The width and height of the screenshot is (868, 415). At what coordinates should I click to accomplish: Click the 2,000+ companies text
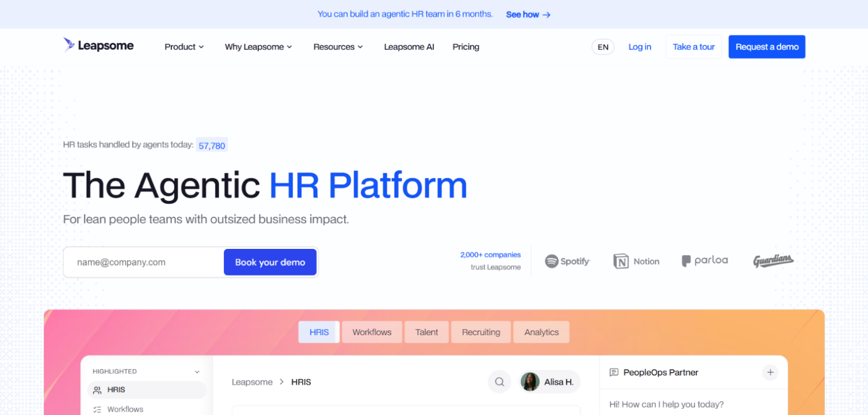click(x=491, y=255)
